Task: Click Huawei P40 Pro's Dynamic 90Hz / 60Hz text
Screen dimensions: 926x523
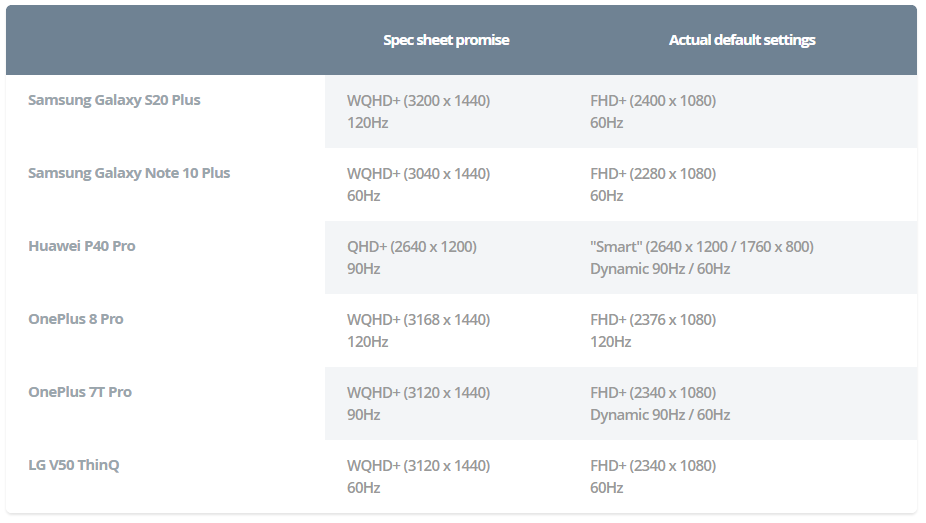Action: [x=660, y=269]
